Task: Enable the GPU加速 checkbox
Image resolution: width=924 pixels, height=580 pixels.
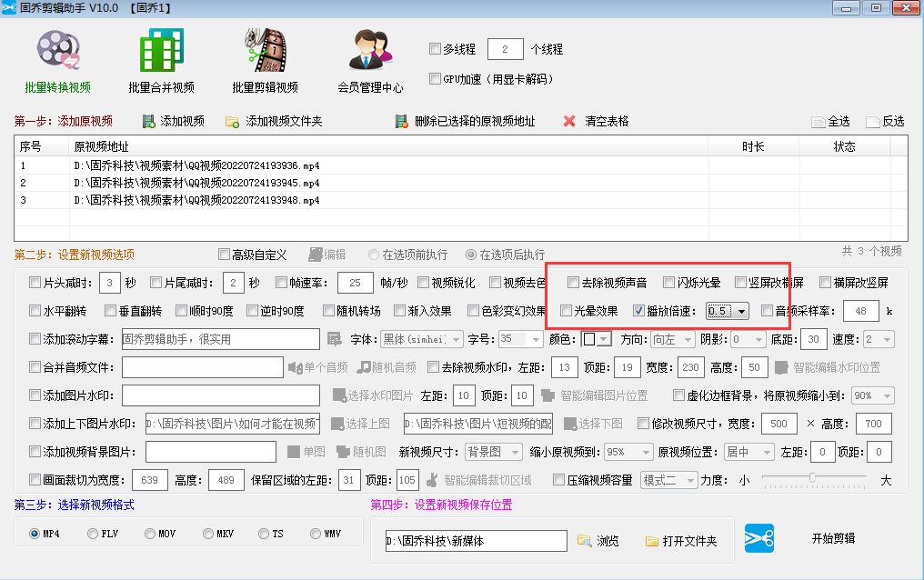Action: point(435,78)
